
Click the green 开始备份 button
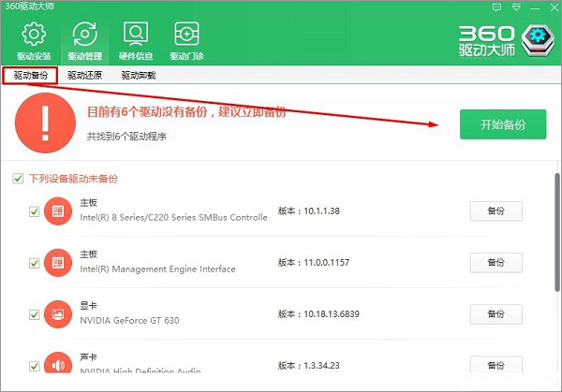tap(503, 124)
